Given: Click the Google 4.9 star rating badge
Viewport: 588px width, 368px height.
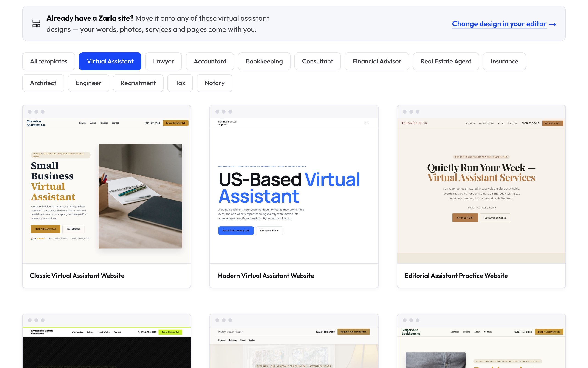Looking at the screenshot, I should click(x=38, y=239).
